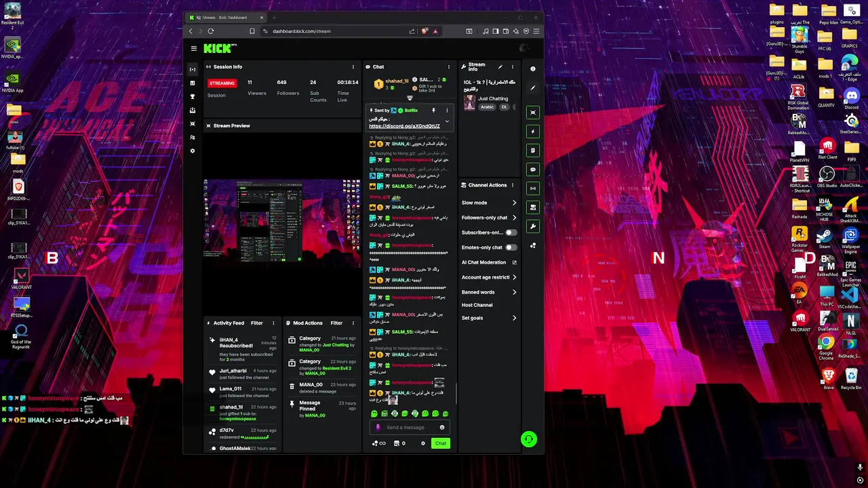Screen dimensions: 868x488
Task: Open Channel Actions three-dot menu
Action: tap(513, 185)
